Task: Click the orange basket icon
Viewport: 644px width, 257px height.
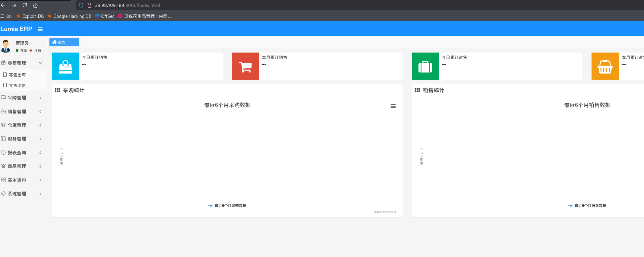Action: coord(605,66)
